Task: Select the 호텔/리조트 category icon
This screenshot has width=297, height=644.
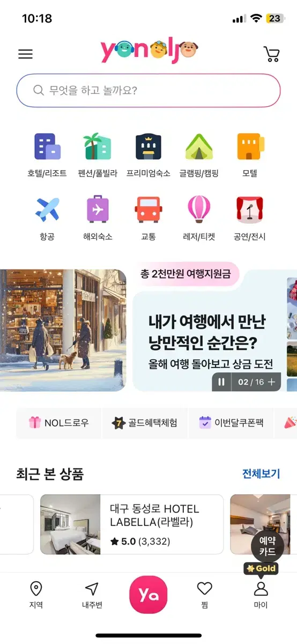Action: click(47, 147)
